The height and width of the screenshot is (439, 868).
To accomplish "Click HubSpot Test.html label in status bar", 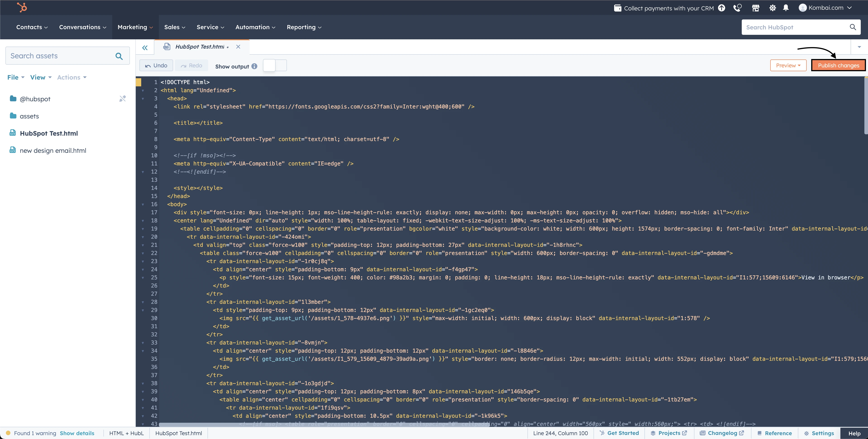I will pos(179,433).
